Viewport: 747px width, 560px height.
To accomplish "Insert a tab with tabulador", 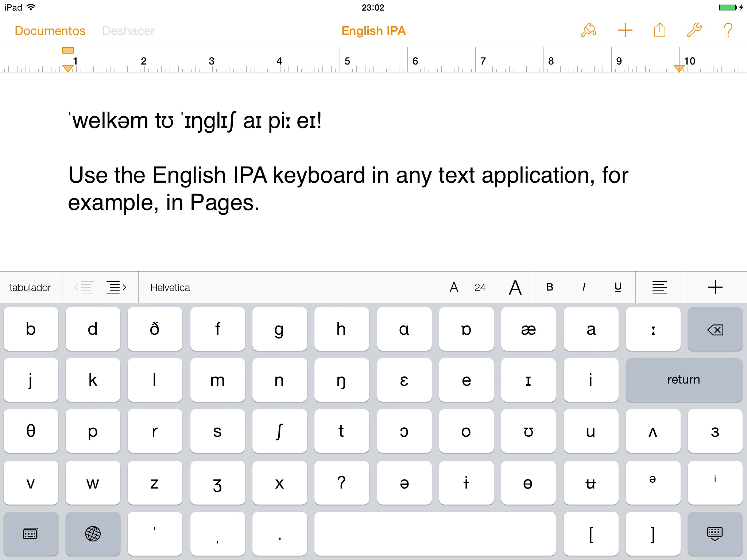I will click(x=30, y=288).
